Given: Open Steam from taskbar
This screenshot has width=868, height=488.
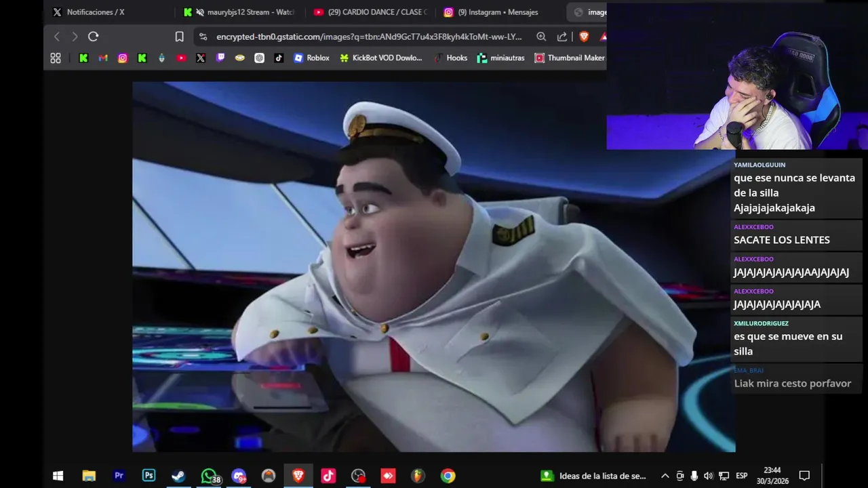Looking at the screenshot, I should [178, 476].
